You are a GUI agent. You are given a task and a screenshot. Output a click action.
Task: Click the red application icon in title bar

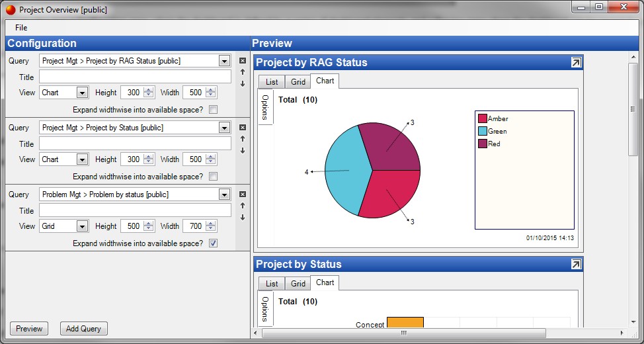[x=11, y=10]
